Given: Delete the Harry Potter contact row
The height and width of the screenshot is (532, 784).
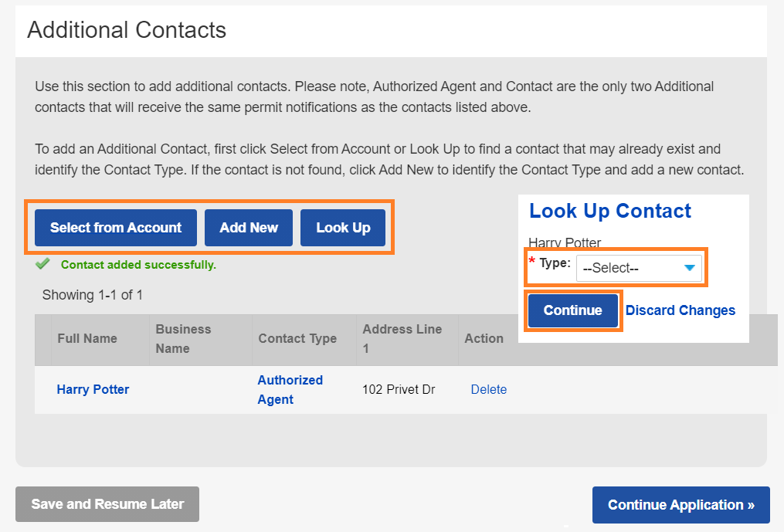Looking at the screenshot, I should [489, 389].
